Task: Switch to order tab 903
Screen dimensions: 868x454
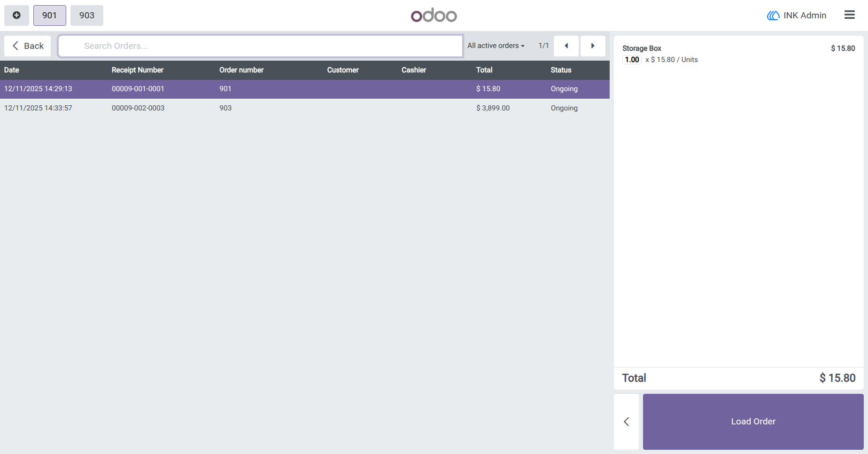Action: tap(87, 16)
